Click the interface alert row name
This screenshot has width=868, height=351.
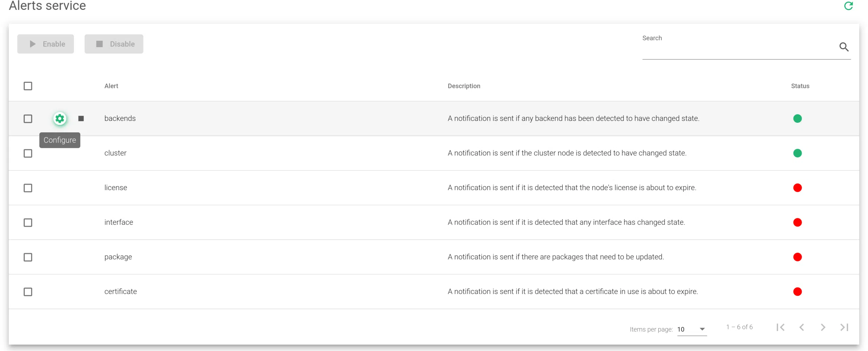pyautogui.click(x=119, y=222)
